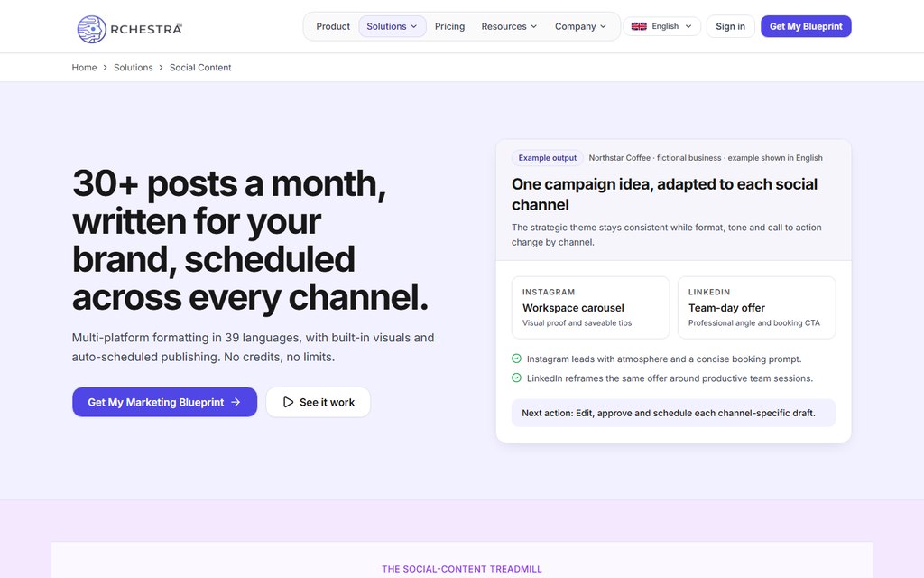
Task: Click the play icon in See it work
Action: click(x=288, y=402)
